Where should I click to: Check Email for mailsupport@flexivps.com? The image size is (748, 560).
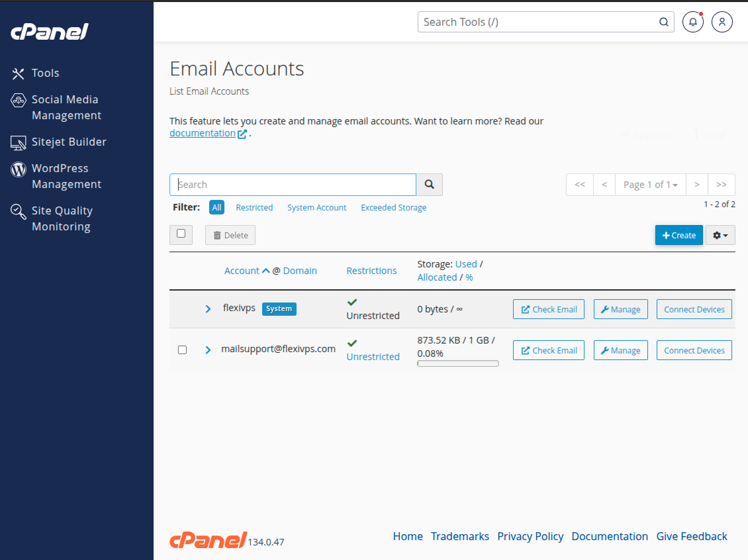coord(549,350)
